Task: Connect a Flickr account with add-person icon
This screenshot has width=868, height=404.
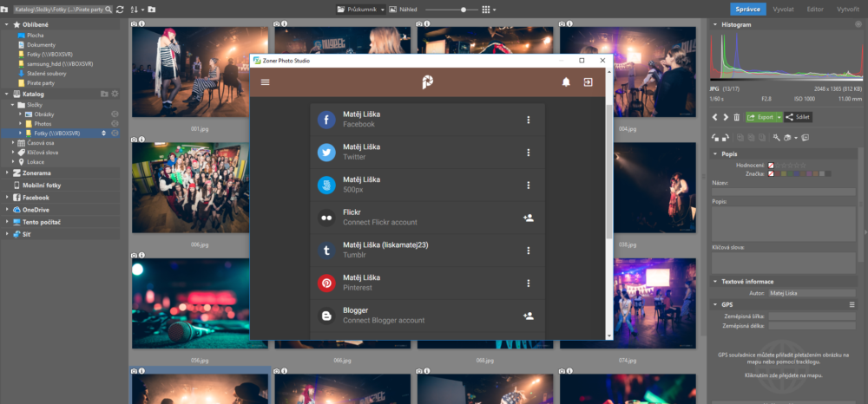Action: point(528,218)
